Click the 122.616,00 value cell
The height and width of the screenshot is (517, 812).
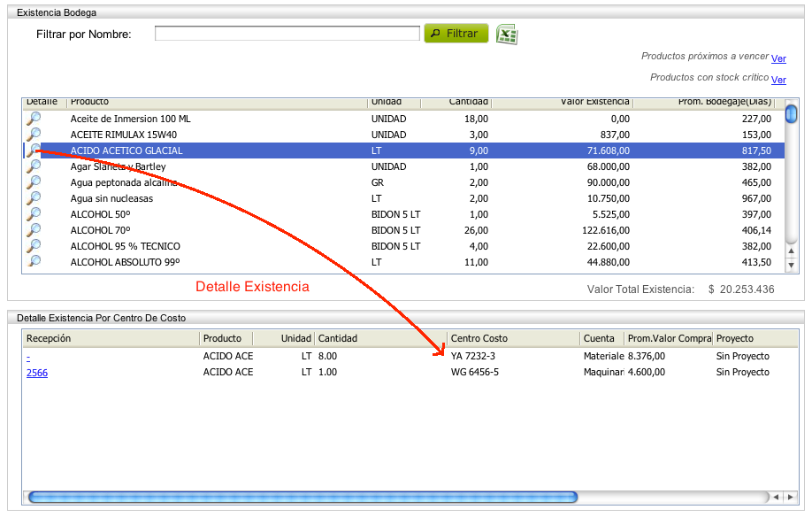(x=605, y=230)
